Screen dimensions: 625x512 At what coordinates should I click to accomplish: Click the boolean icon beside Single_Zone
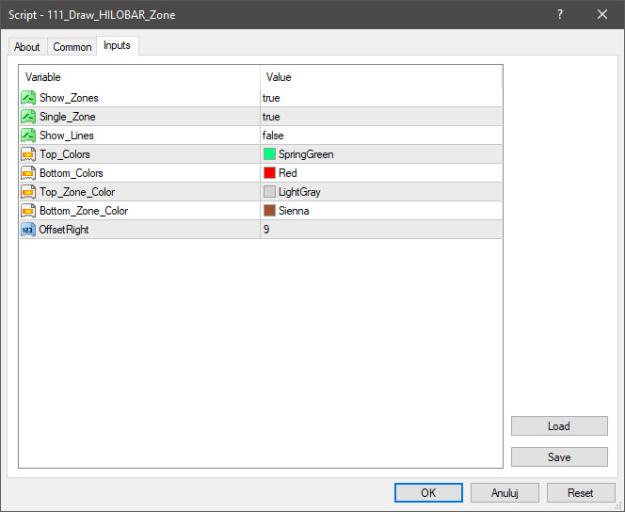28,116
